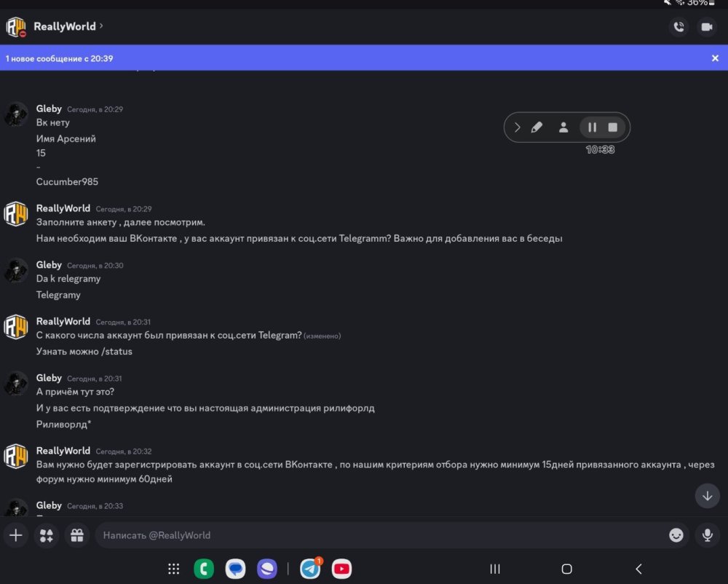Select message Узнать можно /status
Screen dimensions: 728x584
click(x=84, y=352)
